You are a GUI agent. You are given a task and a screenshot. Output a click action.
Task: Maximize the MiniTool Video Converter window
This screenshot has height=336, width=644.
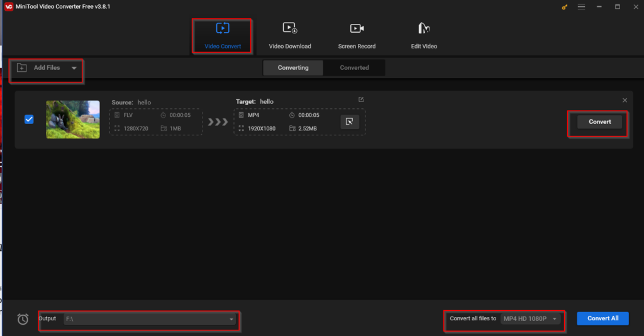[618, 7]
